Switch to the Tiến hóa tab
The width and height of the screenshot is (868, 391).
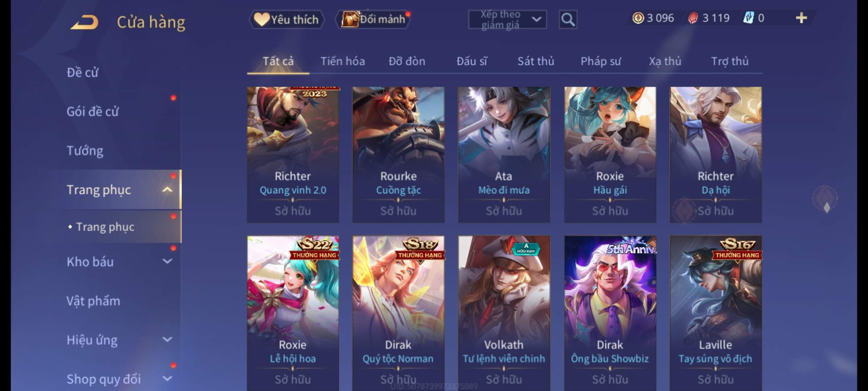342,61
